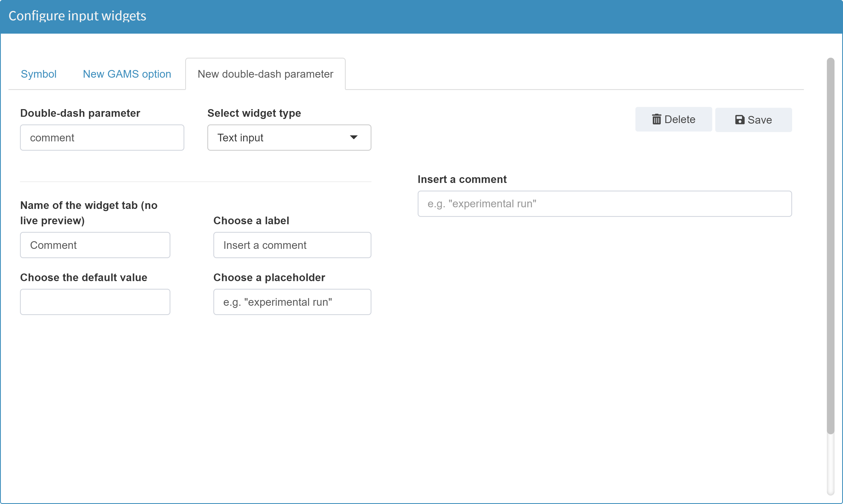Image resolution: width=843 pixels, height=504 pixels.
Task: Select the New GAMS option tab
Action: [127, 73]
